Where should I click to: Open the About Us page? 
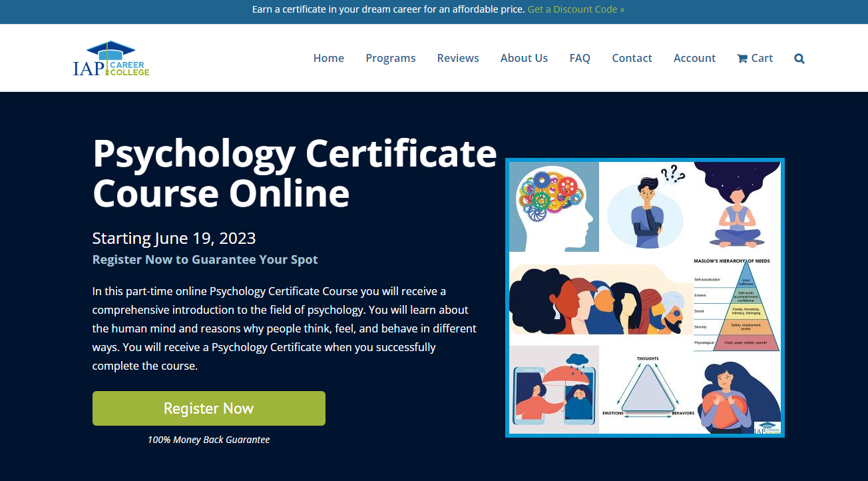(524, 58)
